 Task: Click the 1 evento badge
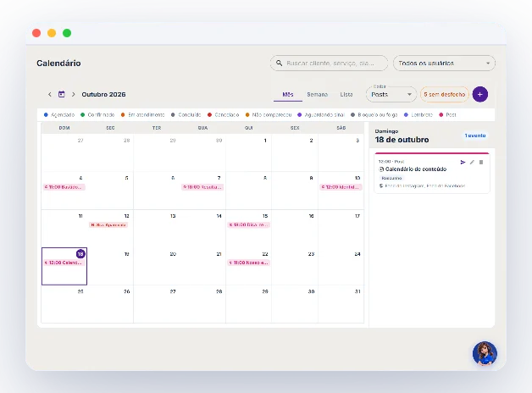[475, 136]
